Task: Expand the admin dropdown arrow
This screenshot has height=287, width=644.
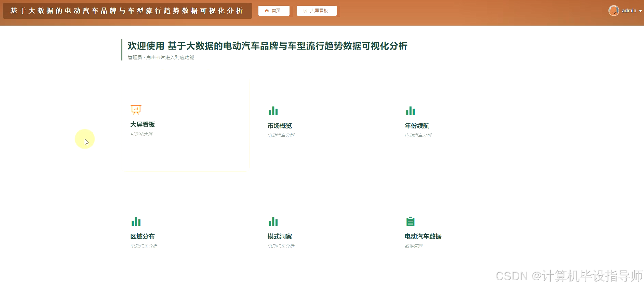Action: (641, 11)
